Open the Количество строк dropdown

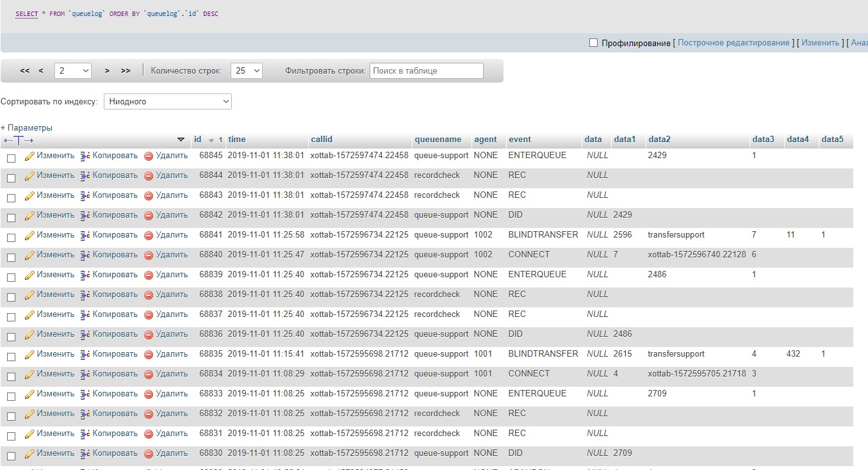(247, 71)
